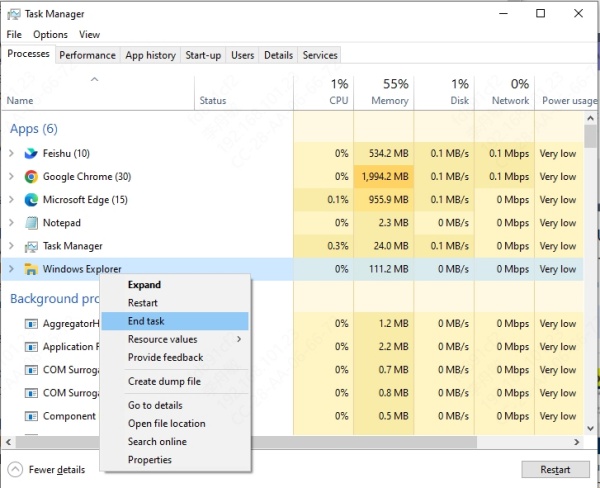The height and width of the screenshot is (488, 600).
Task: Switch to the Start-up tab
Action: (x=203, y=55)
